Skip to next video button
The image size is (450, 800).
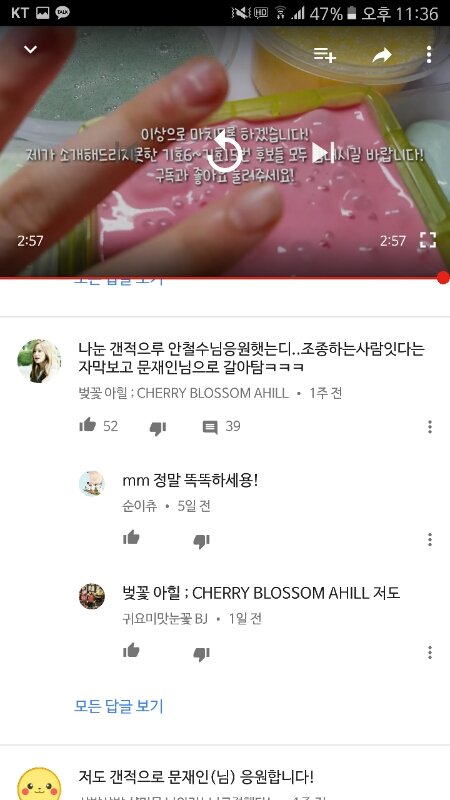click(323, 153)
